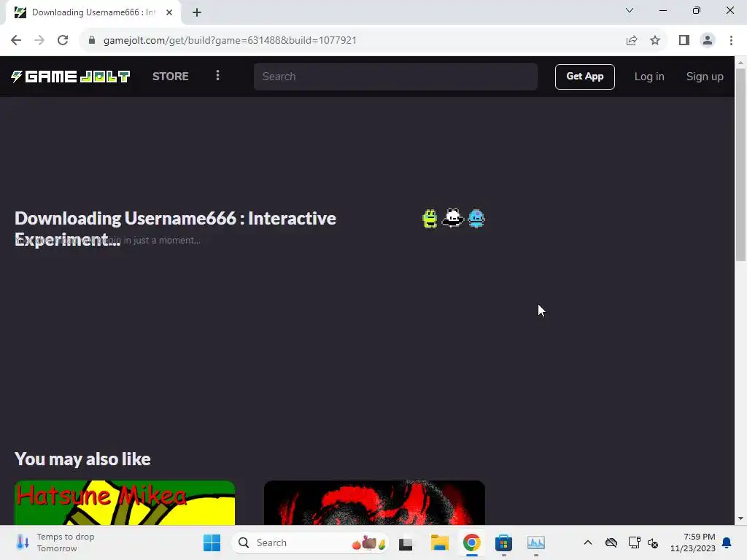Image resolution: width=747 pixels, height=560 pixels.
Task: View site security lock info
Action: (92, 40)
